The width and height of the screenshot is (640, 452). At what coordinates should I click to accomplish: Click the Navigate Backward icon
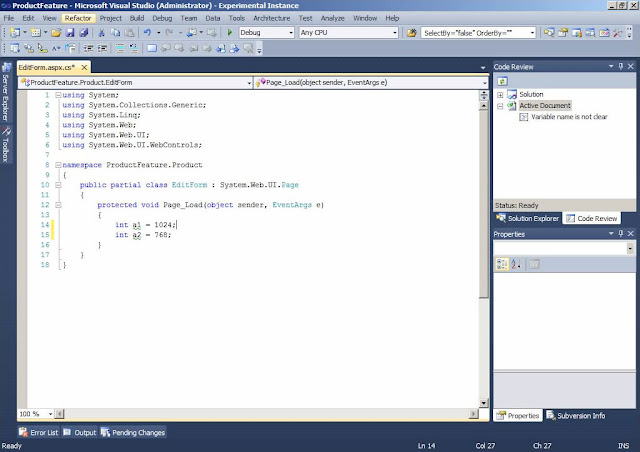pos(192,33)
